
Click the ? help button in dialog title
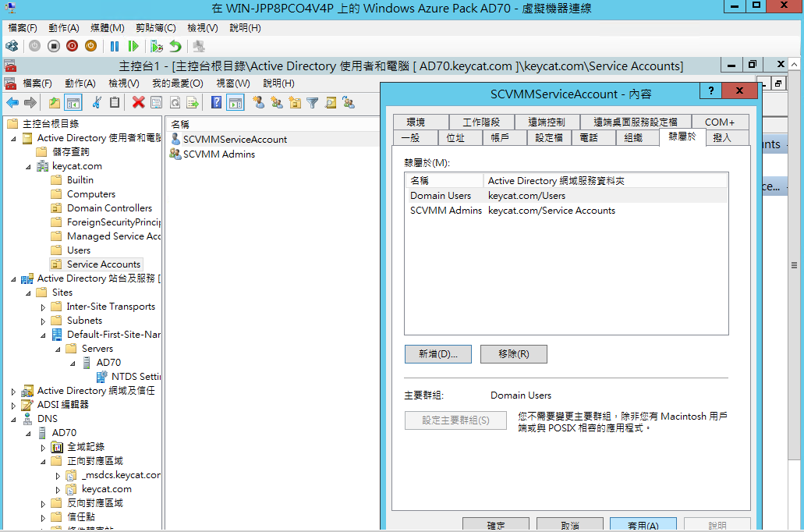710,91
